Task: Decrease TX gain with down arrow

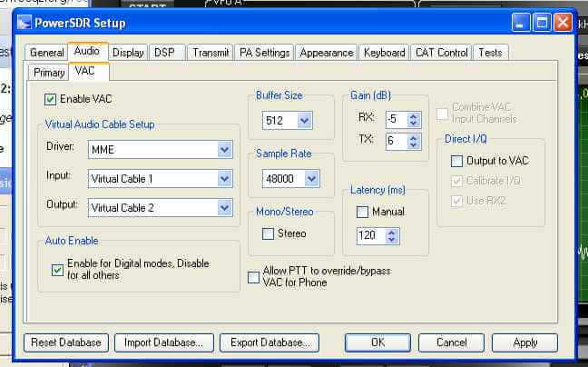Action: click(414, 145)
